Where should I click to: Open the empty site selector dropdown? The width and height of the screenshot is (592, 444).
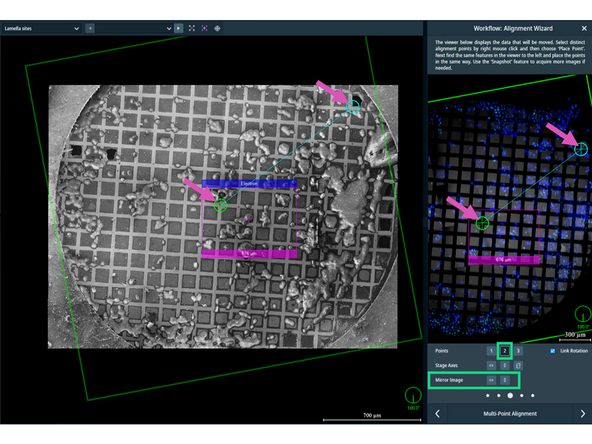pos(134,28)
